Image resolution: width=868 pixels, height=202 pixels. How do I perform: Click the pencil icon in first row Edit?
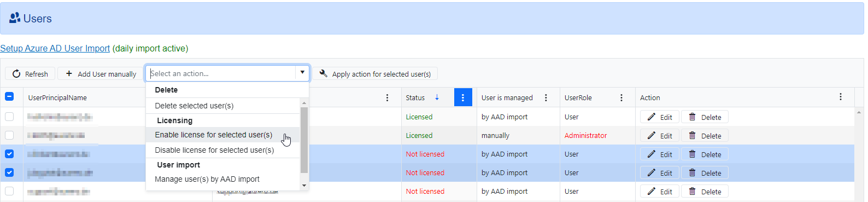651,117
